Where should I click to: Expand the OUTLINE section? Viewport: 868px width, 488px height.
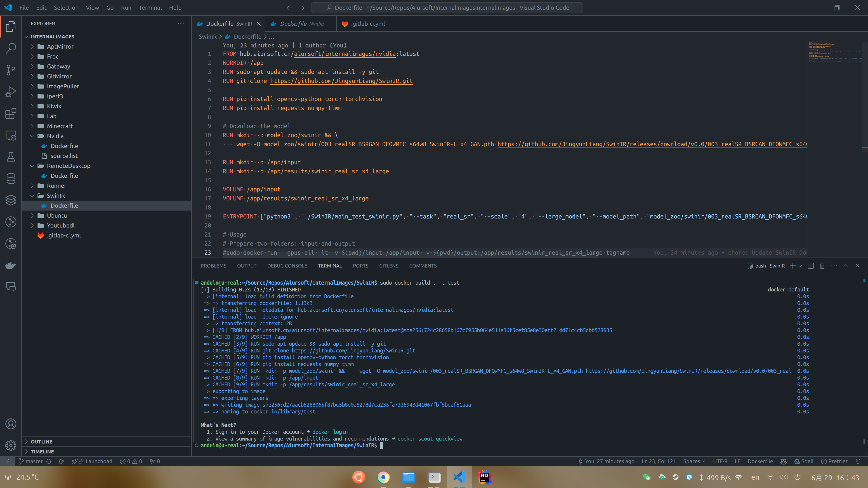coord(41,441)
